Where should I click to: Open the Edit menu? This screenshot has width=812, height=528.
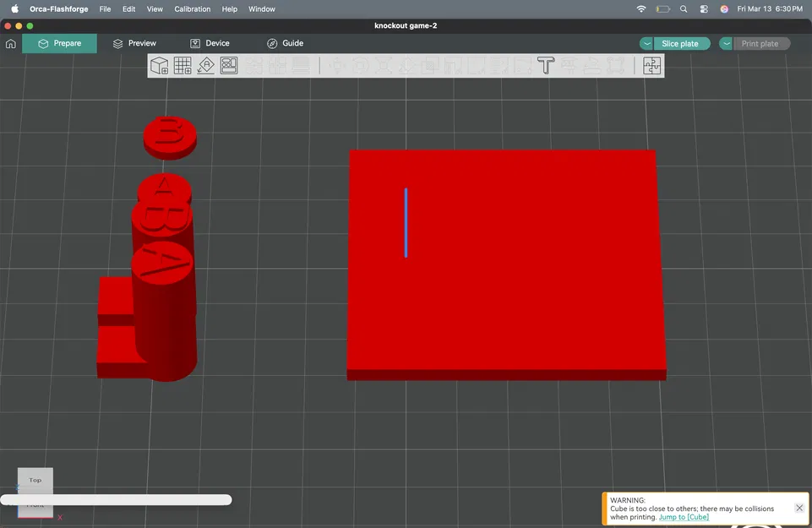pos(129,8)
